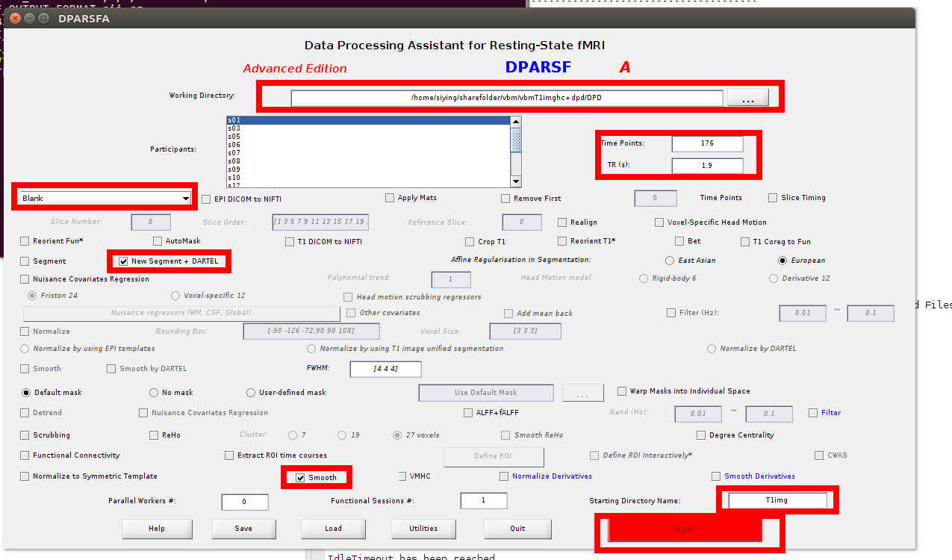Click the Starting Directory Name field
Screen dimensions: 952x560
[777, 501]
